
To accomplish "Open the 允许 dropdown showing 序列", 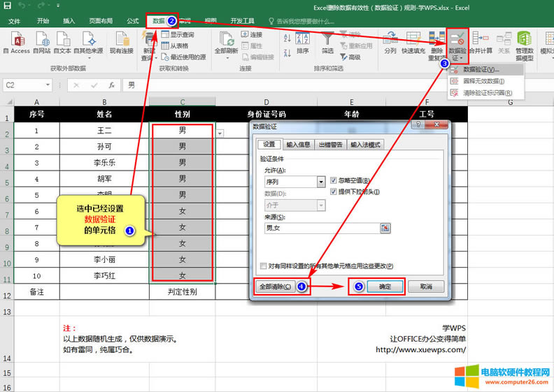I will click(x=321, y=182).
